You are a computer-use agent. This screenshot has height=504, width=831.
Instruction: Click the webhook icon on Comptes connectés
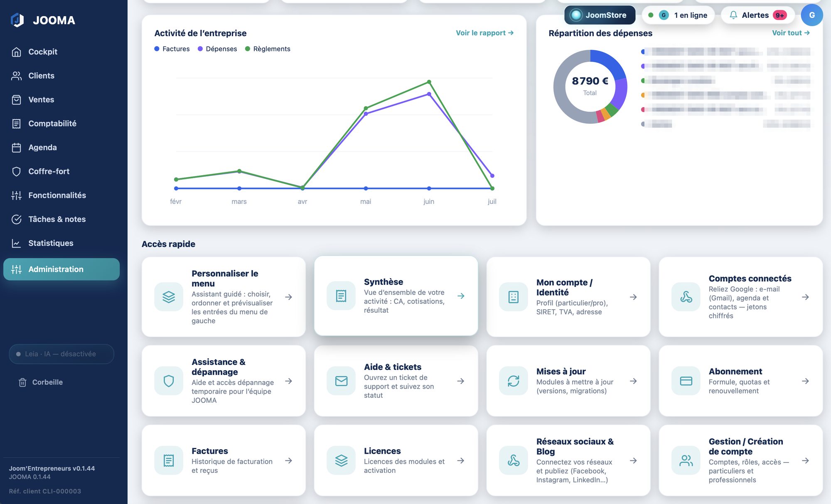[x=686, y=297]
